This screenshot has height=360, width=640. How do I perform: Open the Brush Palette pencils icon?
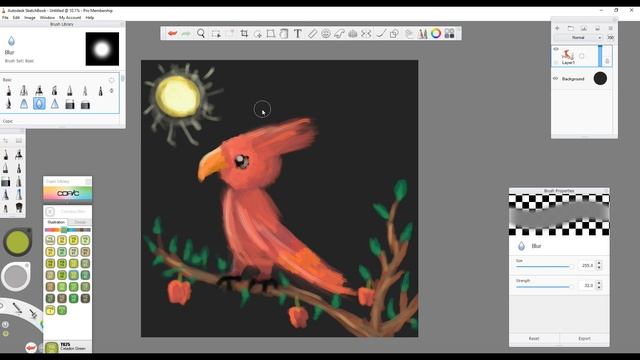point(422,33)
